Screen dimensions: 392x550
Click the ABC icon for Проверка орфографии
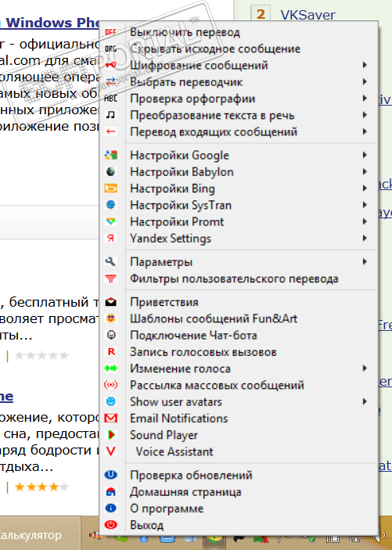110,99
